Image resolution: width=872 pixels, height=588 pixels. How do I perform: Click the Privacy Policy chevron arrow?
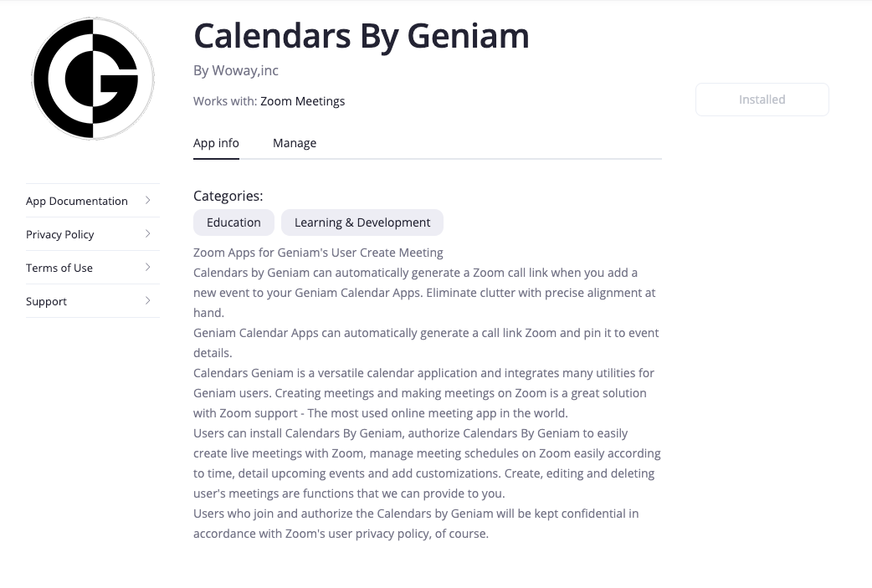pyautogui.click(x=147, y=233)
